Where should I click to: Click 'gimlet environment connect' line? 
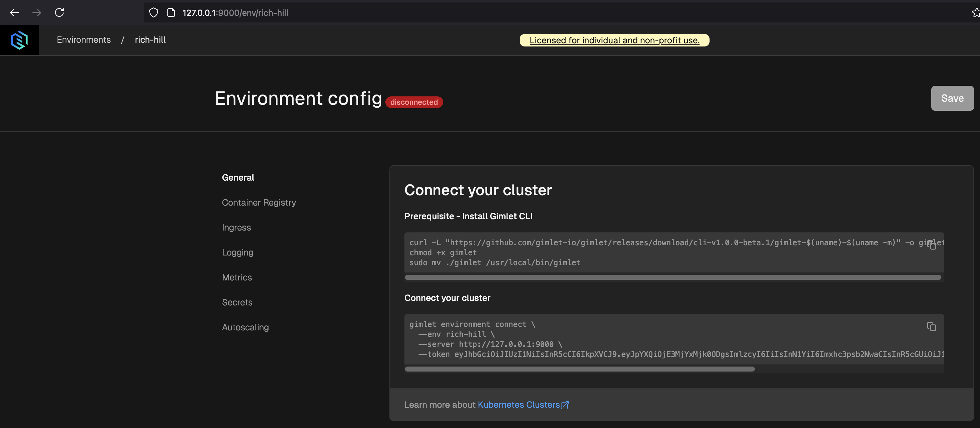(472, 324)
